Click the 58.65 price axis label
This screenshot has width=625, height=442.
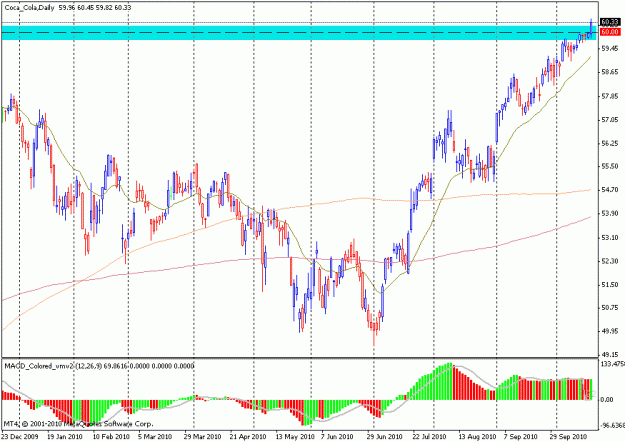point(610,72)
